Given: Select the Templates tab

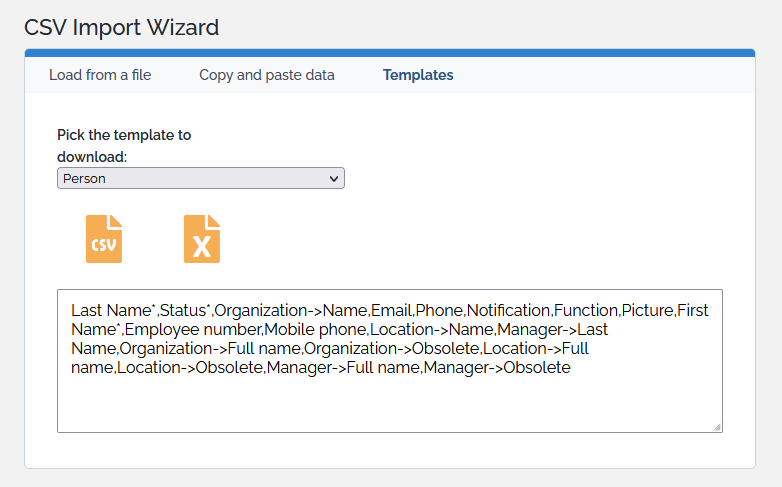Looking at the screenshot, I should [x=418, y=75].
